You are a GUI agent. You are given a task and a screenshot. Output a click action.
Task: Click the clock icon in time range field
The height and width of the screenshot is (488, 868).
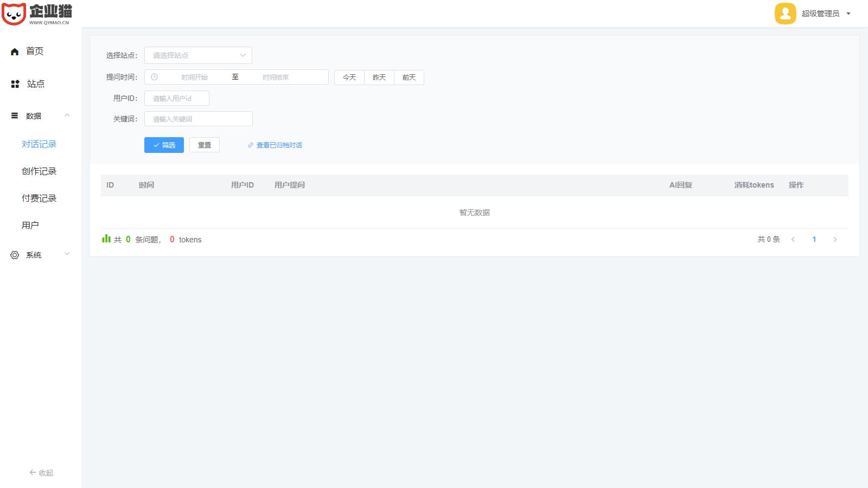[x=155, y=77]
